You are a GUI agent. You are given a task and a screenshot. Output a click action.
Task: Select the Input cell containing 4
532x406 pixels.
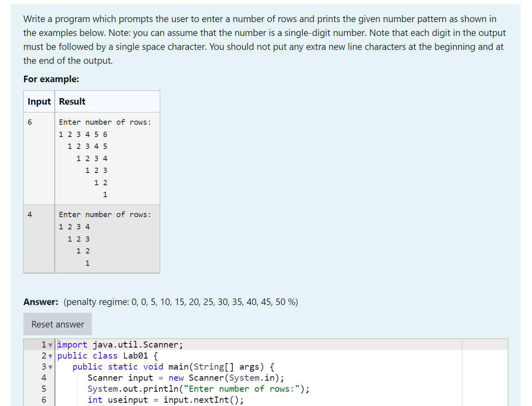tap(29, 214)
